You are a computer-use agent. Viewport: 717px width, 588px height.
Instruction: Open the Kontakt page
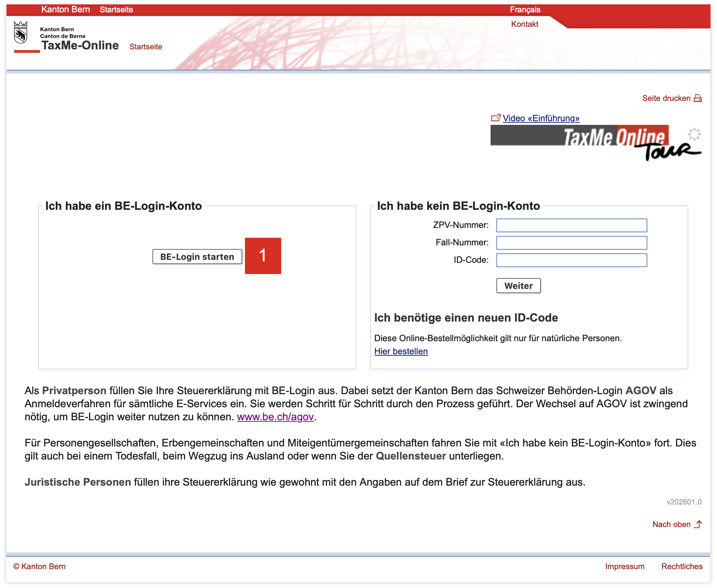coord(524,24)
